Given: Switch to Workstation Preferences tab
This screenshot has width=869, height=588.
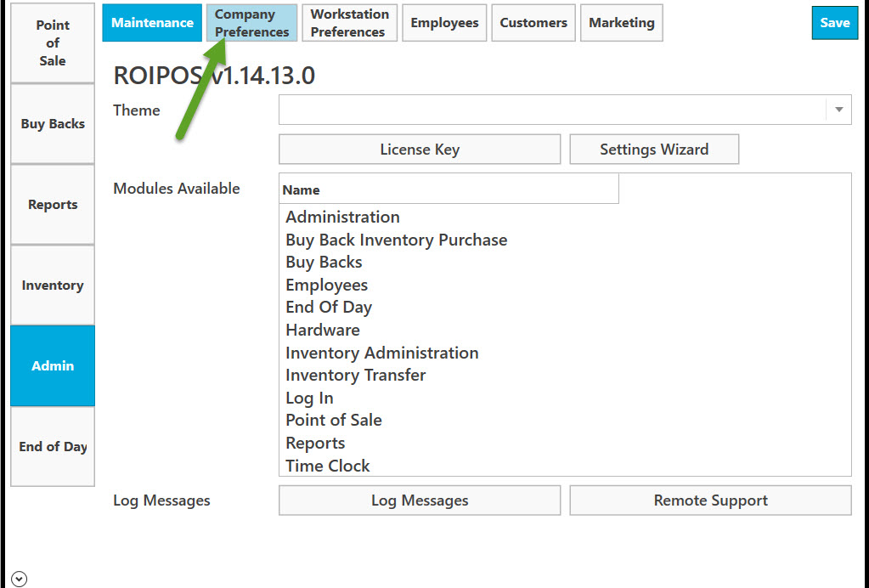Looking at the screenshot, I should (x=350, y=23).
